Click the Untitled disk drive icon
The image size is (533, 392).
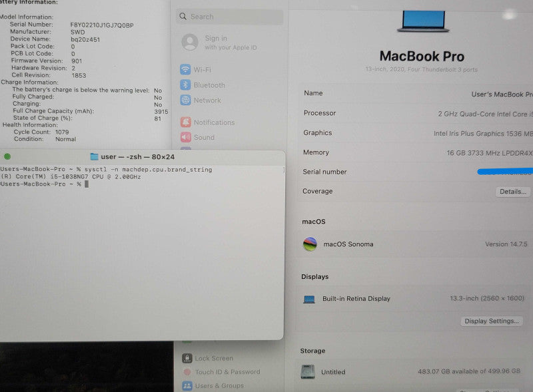(308, 371)
